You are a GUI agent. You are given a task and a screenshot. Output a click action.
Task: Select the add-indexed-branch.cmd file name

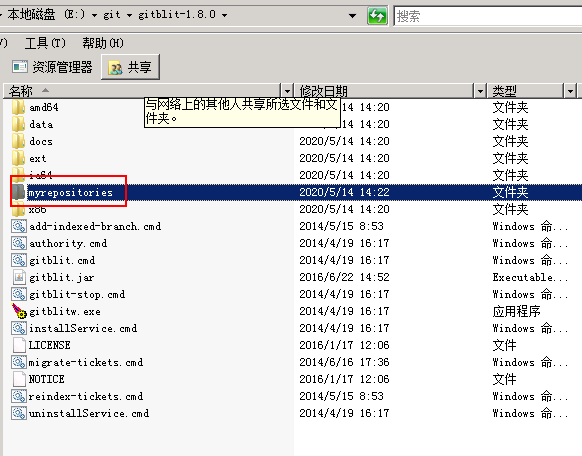[95, 226]
